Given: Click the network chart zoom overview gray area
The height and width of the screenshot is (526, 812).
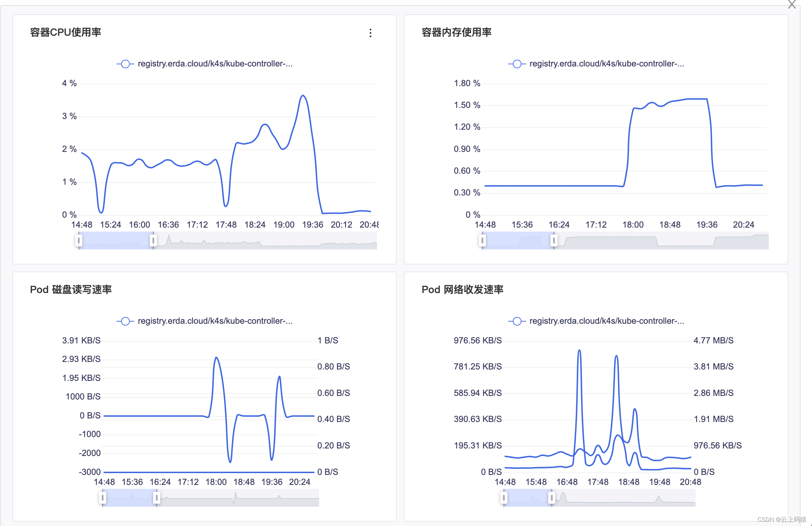Looking at the screenshot, I should click(625, 497).
